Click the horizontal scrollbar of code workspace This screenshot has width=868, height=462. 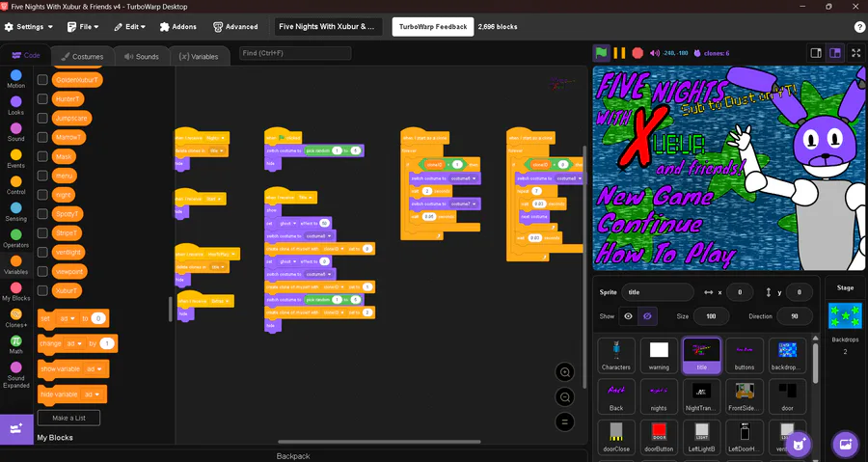click(x=379, y=442)
